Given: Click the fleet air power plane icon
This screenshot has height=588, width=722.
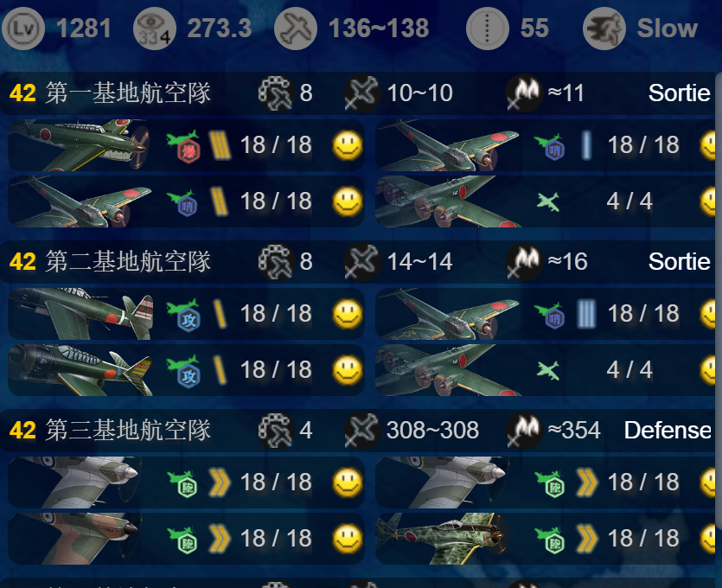Looking at the screenshot, I should pyautogui.click(x=295, y=29).
